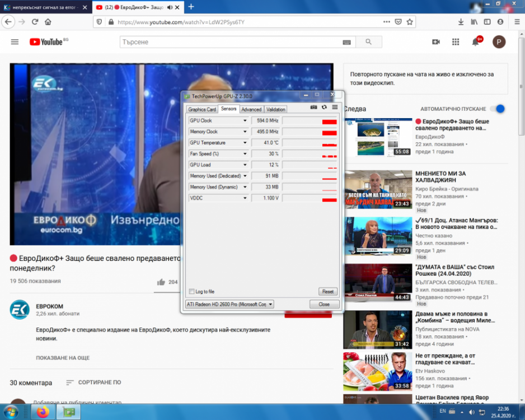Open the ATI Radeon HD 2600 Pro selector
This screenshot has width=525, height=420.
click(x=229, y=304)
